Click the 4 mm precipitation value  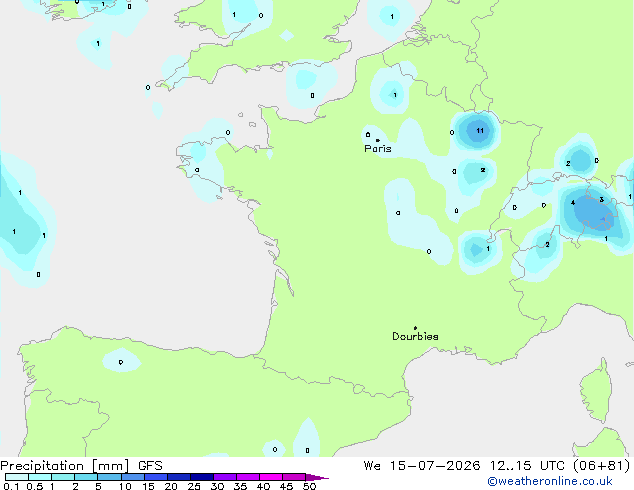click(573, 203)
